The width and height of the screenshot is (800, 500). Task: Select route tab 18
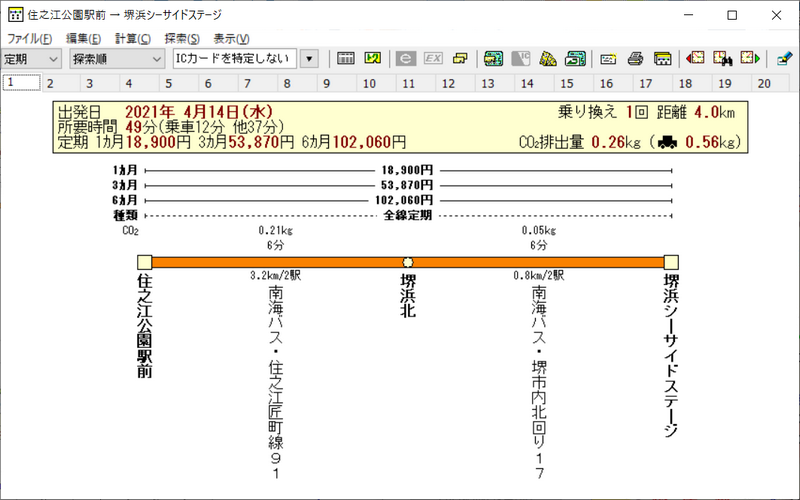tap(693, 83)
